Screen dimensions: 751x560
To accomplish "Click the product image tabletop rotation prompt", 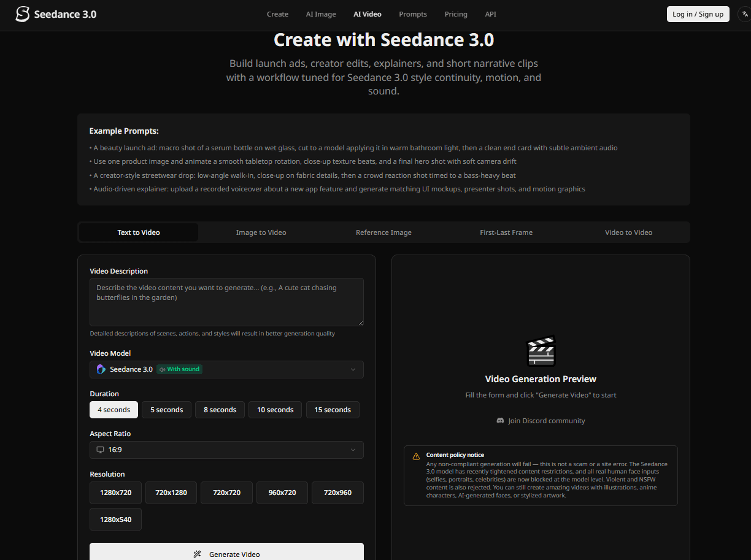I will pyautogui.click(x=303, y=161).
